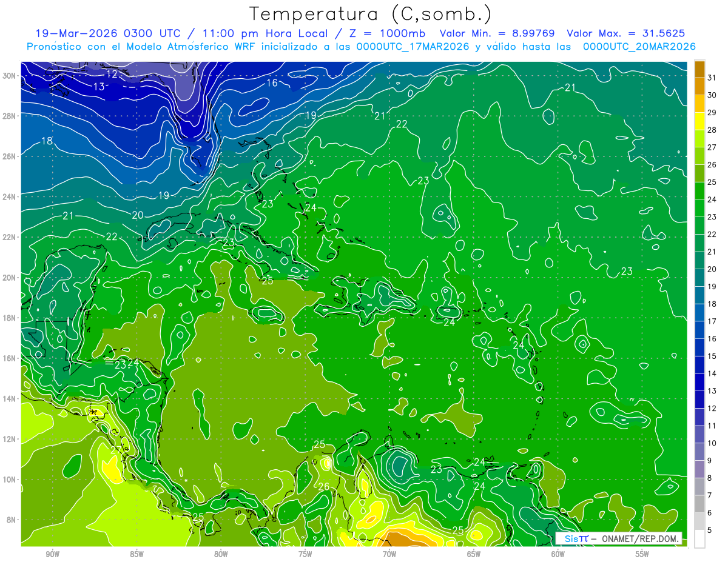Image resolution: width=728 pixels, height=562 pixels.
Task: Click the '65W' longitude axis label
Action: pyautogui.click(x=474, y=554)
